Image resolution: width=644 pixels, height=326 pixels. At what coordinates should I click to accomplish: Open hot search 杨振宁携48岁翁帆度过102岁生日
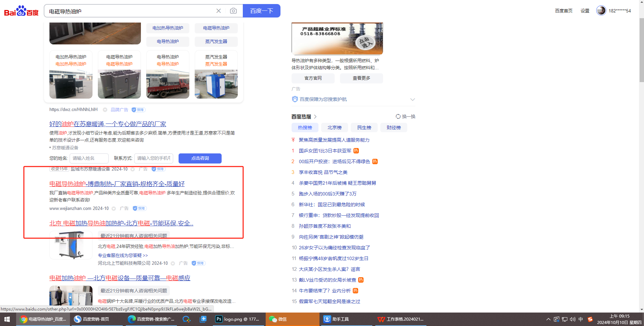(334, 258)
